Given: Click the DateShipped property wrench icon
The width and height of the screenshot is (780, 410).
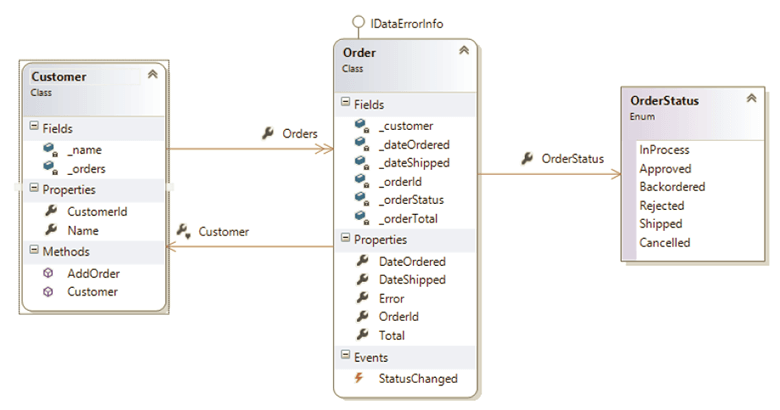Looking at the screenshot, I should [x=363, y=280].
